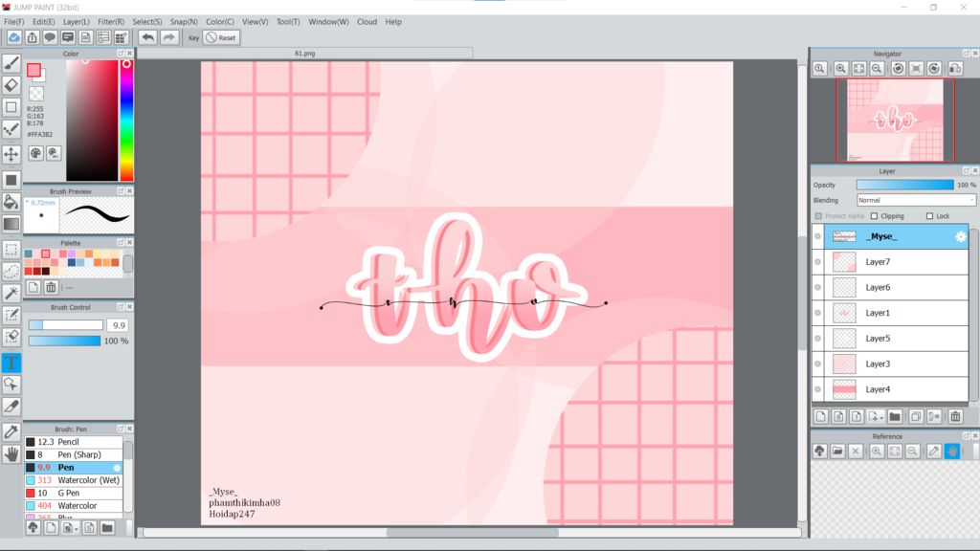980x551 pixels.
Task: Select the Lasso selection tool
Action: point(11,271)
